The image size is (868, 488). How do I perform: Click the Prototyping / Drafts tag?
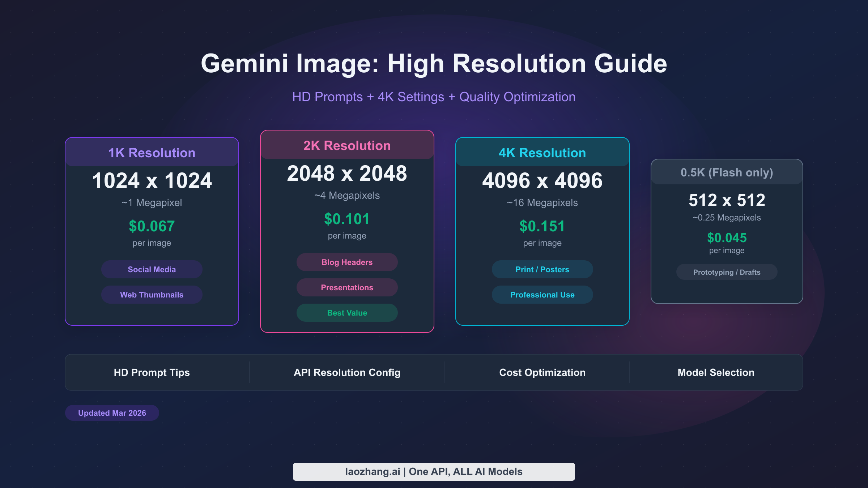tap(726, 272)
